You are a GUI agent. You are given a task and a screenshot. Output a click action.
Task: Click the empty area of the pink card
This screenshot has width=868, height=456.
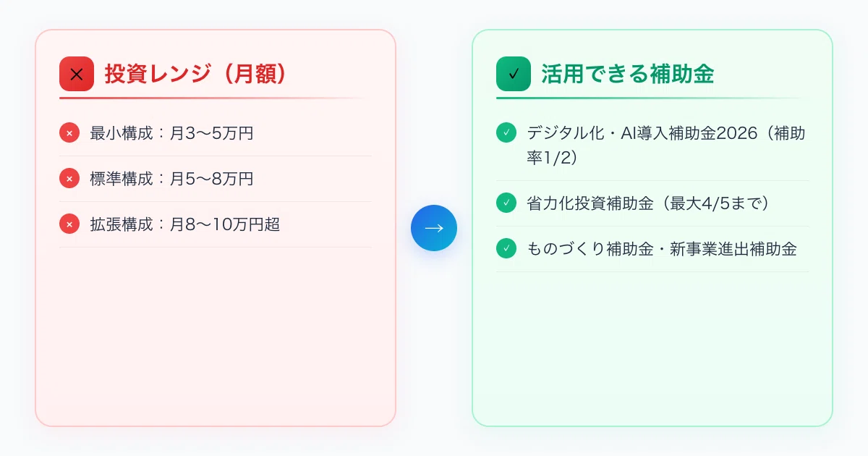tap(216, 337)
